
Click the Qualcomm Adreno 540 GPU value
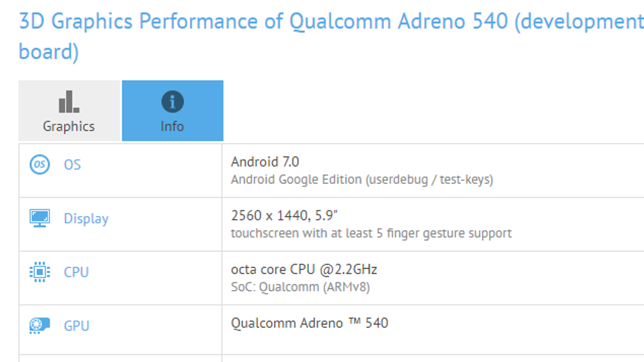[310, 323]
